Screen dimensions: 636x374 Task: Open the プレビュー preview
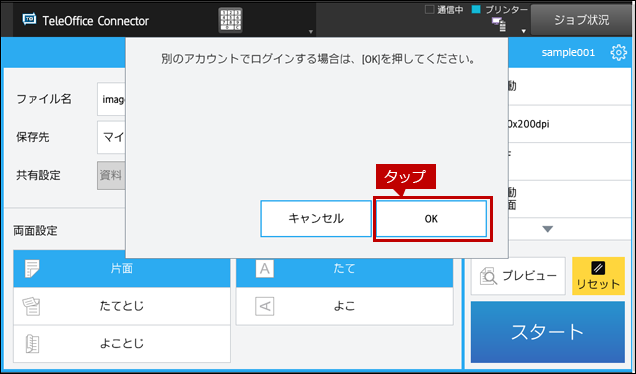pos(518,276)
